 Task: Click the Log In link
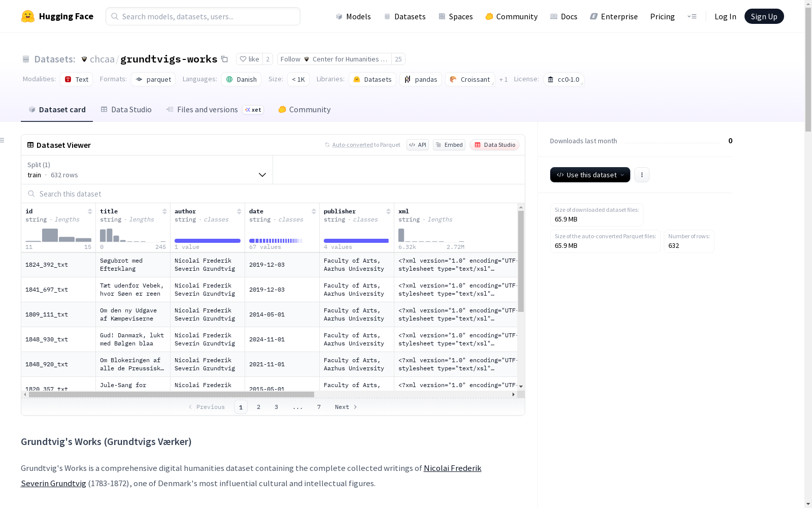(725, 16)
